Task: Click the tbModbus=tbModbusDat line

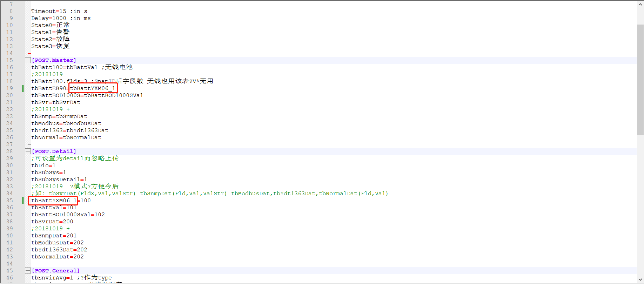Action: pyautogui.click(x=66, y=123)
